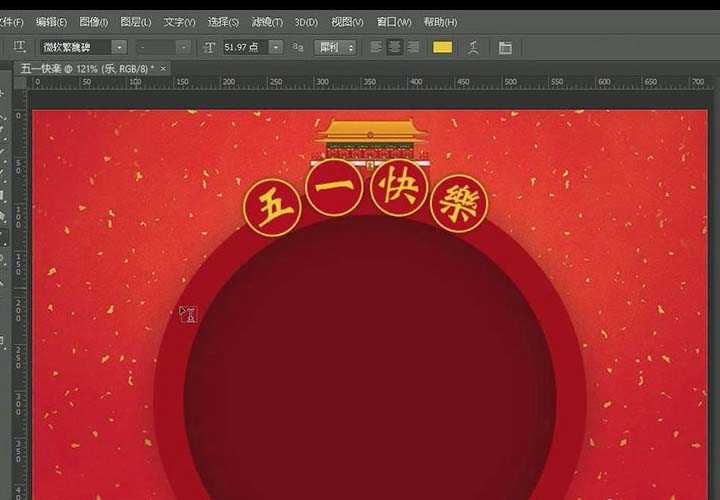Close the 五一快乐 document tab

point(164,68)
